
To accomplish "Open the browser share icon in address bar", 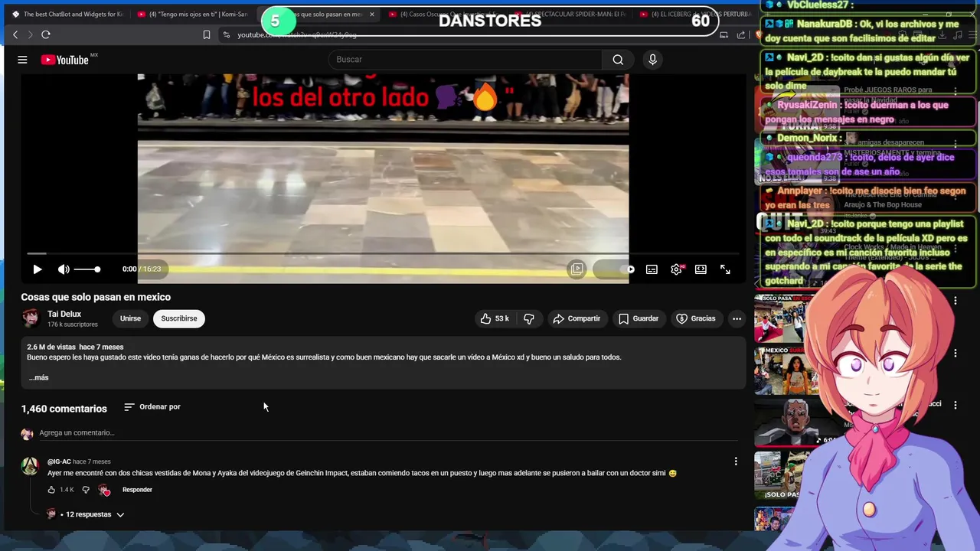I will pyautogui.click(x=741, y=34).
